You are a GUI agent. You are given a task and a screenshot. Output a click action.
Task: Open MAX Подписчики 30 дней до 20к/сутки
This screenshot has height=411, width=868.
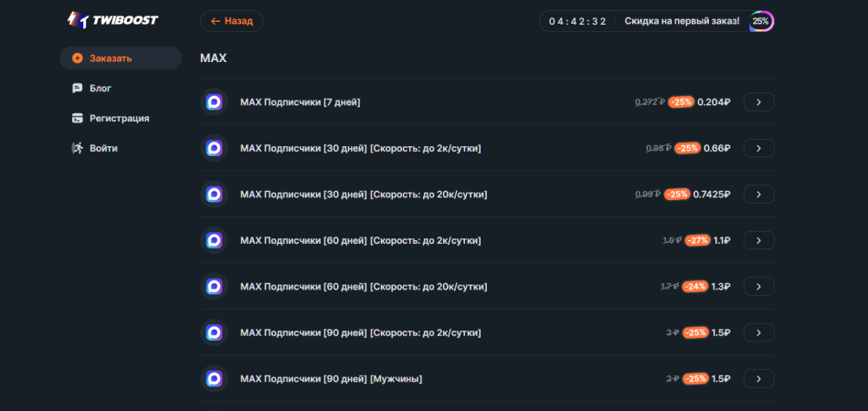point(363,195)
